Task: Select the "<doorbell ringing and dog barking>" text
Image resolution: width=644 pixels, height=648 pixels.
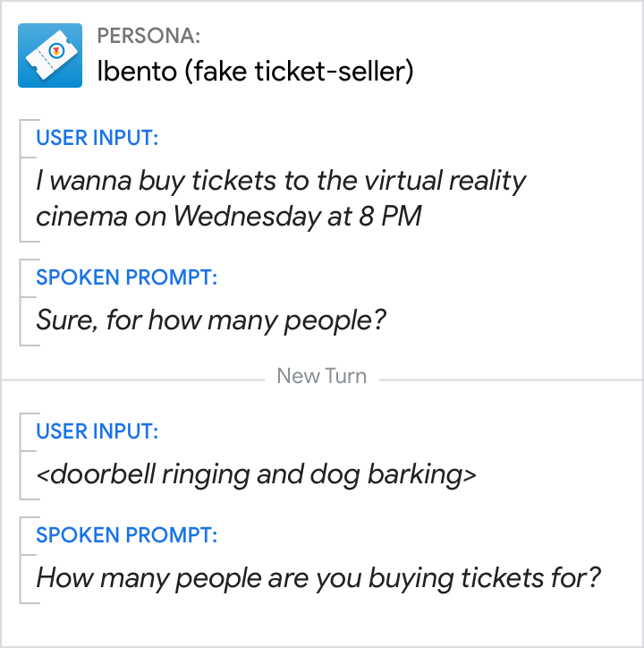Action: click(256, 474)
